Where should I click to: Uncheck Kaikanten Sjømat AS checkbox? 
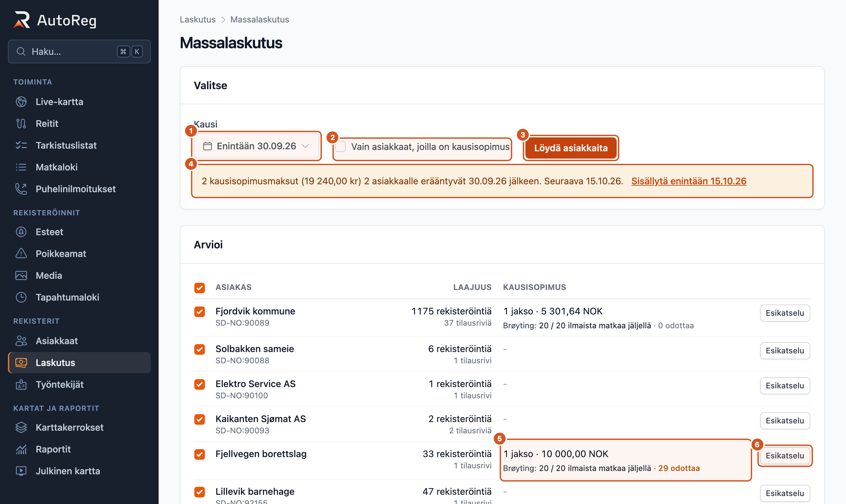(200, 419)
